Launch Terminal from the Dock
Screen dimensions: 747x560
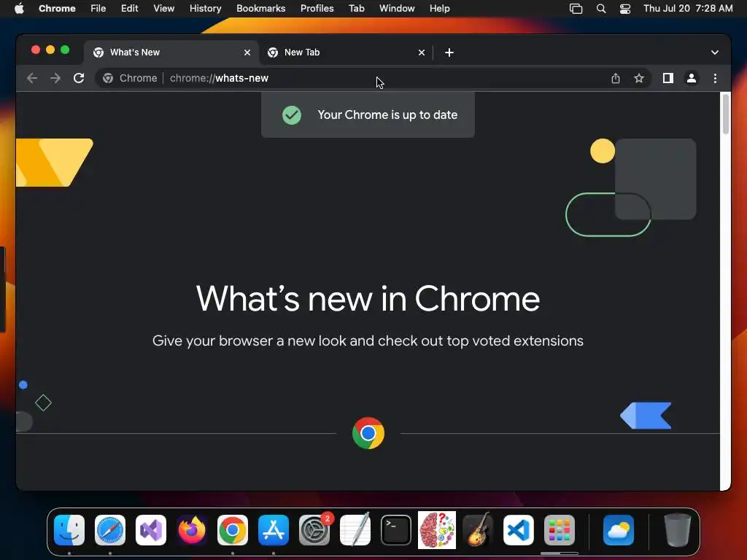396,530
